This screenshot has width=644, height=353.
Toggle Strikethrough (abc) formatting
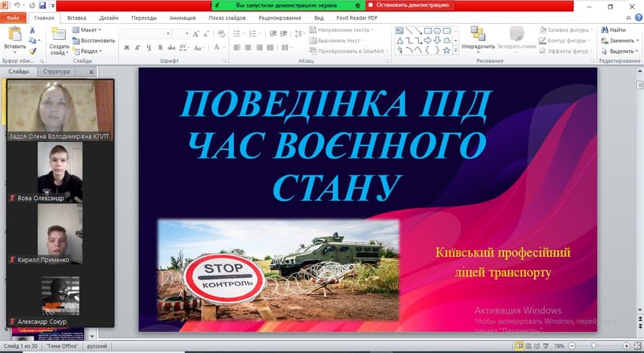(171, 48)
